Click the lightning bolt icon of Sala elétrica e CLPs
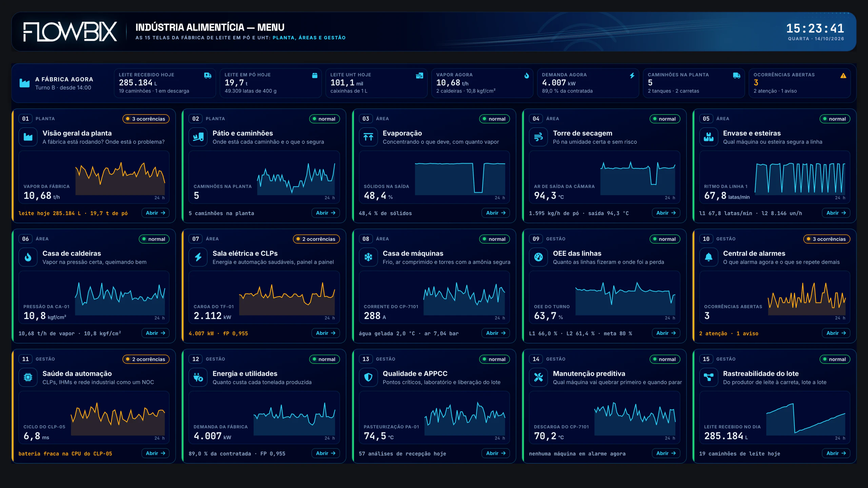868x488 pixels. [198, 257]
